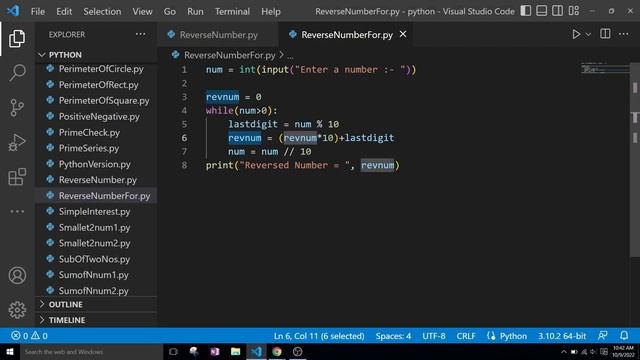Run the Python file with play button
Image resolution: width=640 pixels, height=360 pixels.
coord(576,34)
